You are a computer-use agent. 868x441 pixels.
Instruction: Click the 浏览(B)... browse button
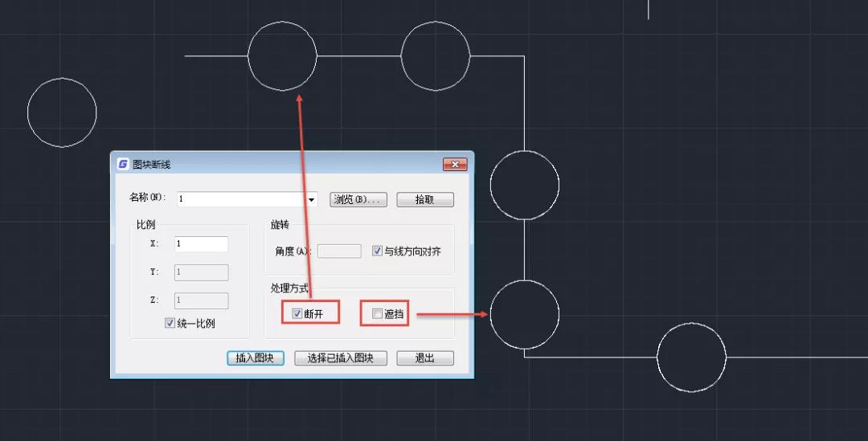[359, 199]
